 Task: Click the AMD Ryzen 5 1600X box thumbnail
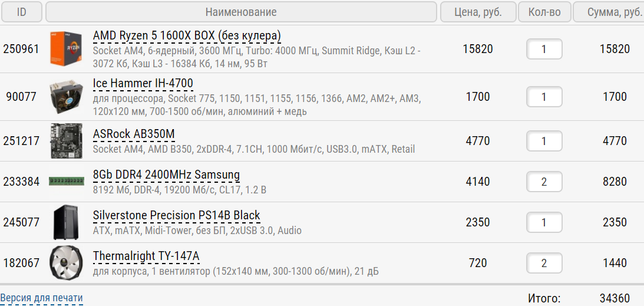[66, 49]
